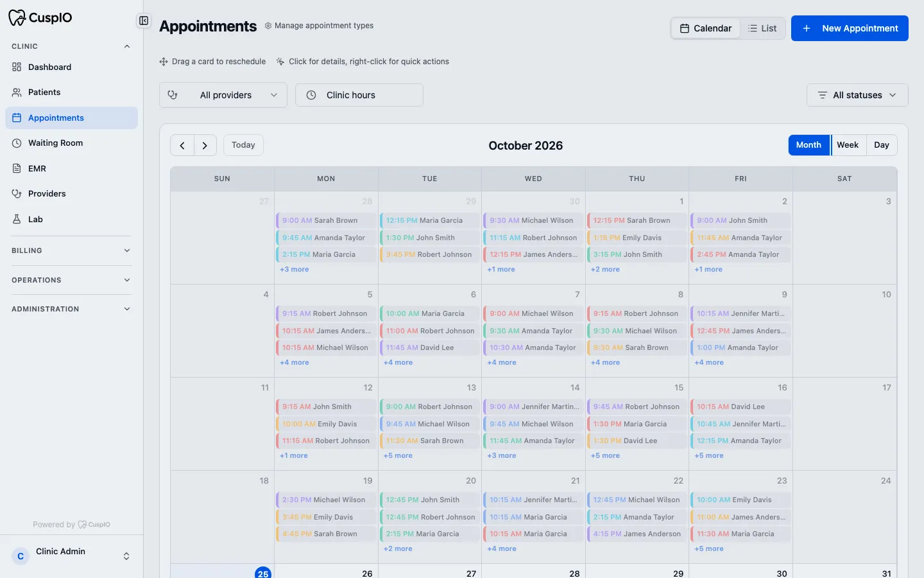924x578 pixels.
Task: Go to next month with right arrow
Action: (205, 145)
